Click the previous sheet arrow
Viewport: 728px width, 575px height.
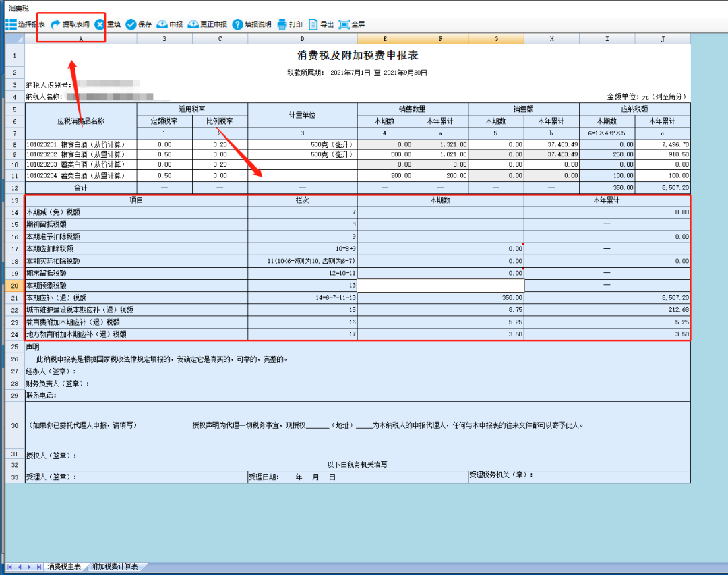(20, 567)
